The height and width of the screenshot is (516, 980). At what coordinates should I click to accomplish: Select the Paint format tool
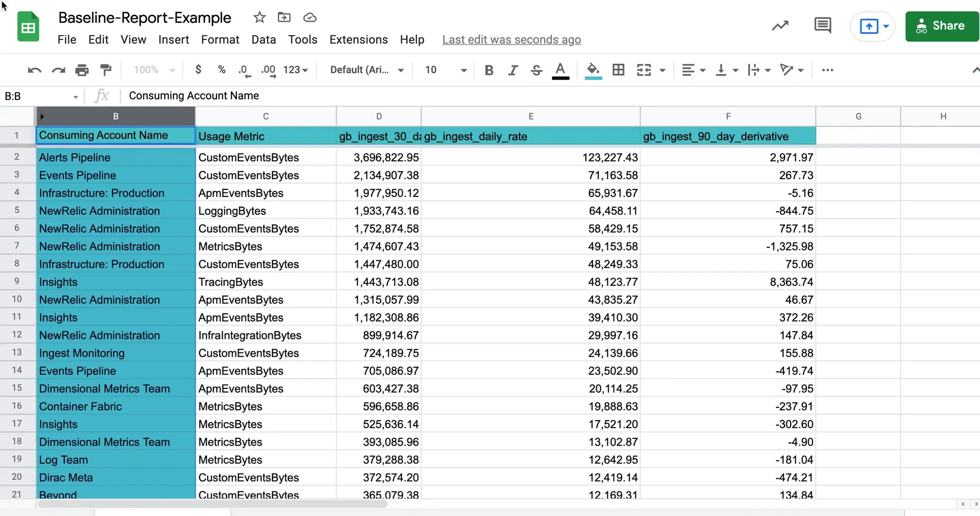[x=106, y=70]
